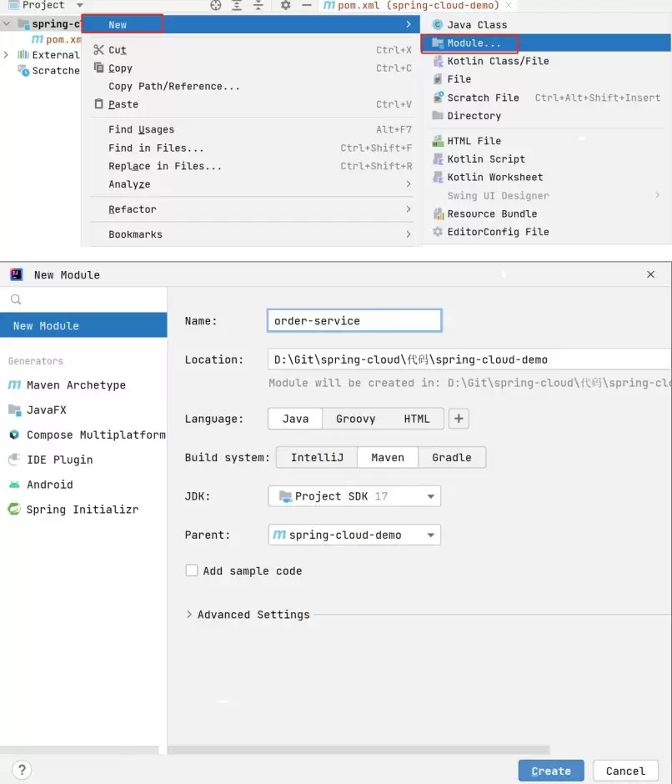Close the New Module dialog
Image resolution: width=672 pixels, height=784 pixels.
650,274
